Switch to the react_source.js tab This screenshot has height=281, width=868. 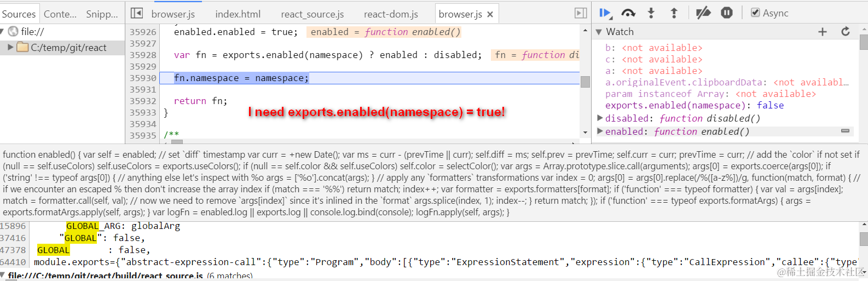[313, 14]
